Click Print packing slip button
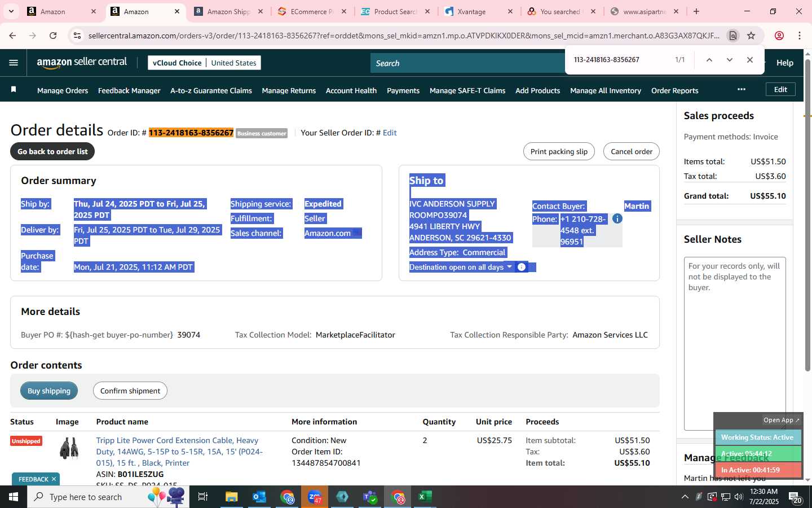 click(559, 151)
